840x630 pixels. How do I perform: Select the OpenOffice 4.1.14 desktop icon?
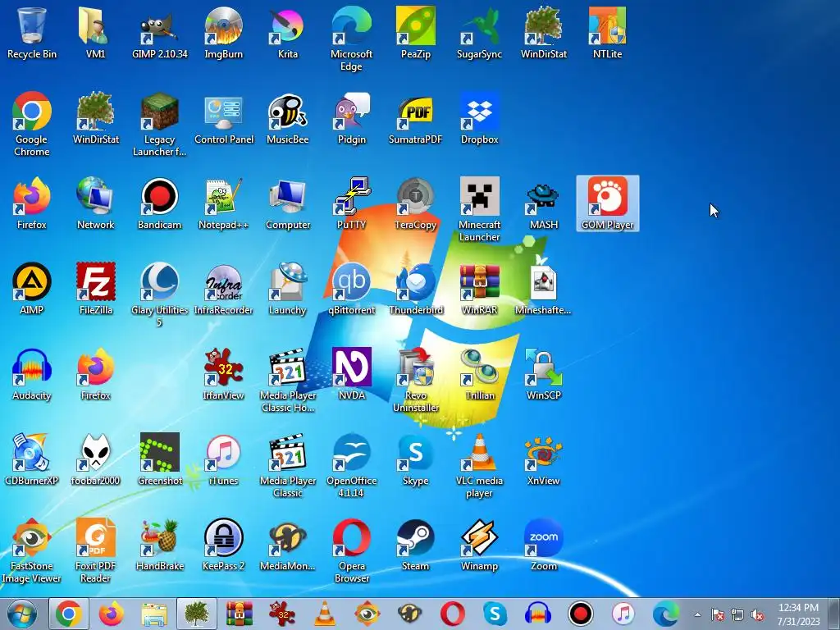click(x=351, y=465)
